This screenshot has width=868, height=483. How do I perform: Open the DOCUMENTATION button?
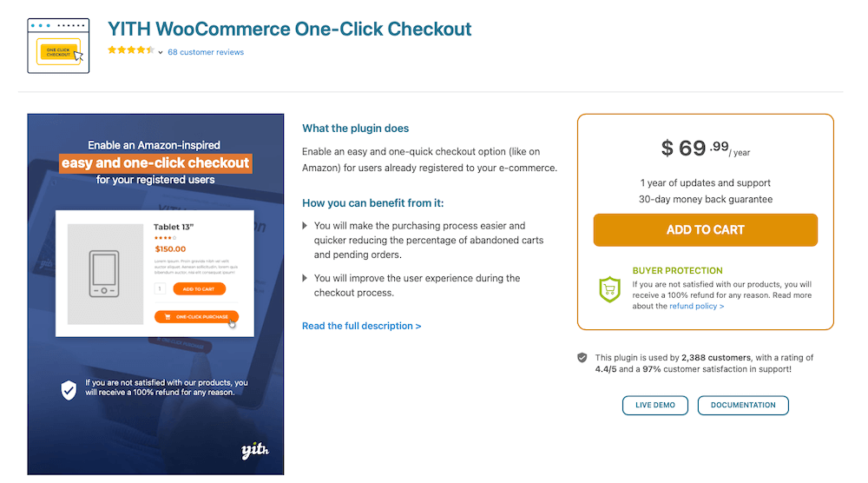tap(743, 406)
